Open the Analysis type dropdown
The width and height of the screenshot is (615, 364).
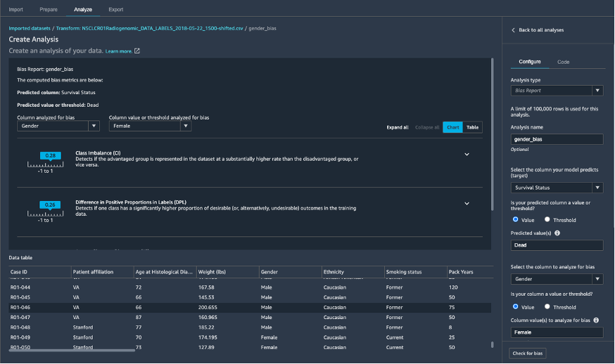pyautogui.click(x=557, y=91)
